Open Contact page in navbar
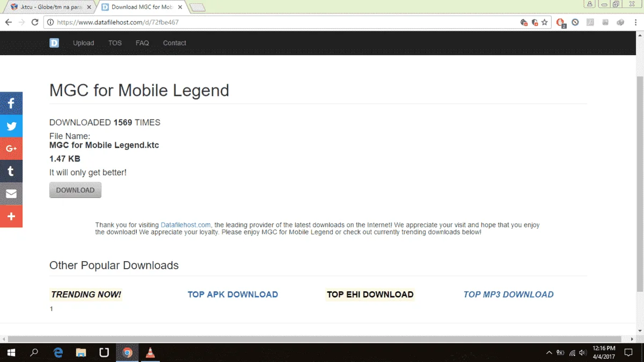Image resolution: width=644 pixels, height=362 pixels. pos(174,43)
